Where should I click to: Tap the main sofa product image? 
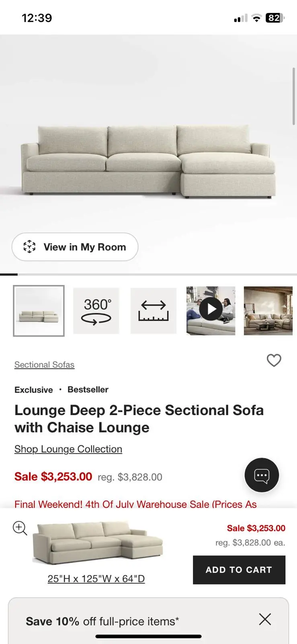click(x=148, y=161)
